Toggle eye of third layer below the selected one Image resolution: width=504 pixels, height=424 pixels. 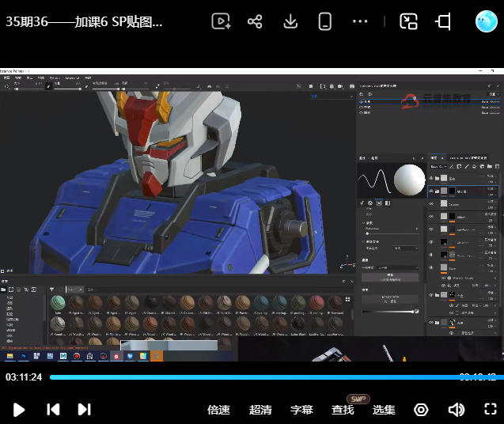431,229
